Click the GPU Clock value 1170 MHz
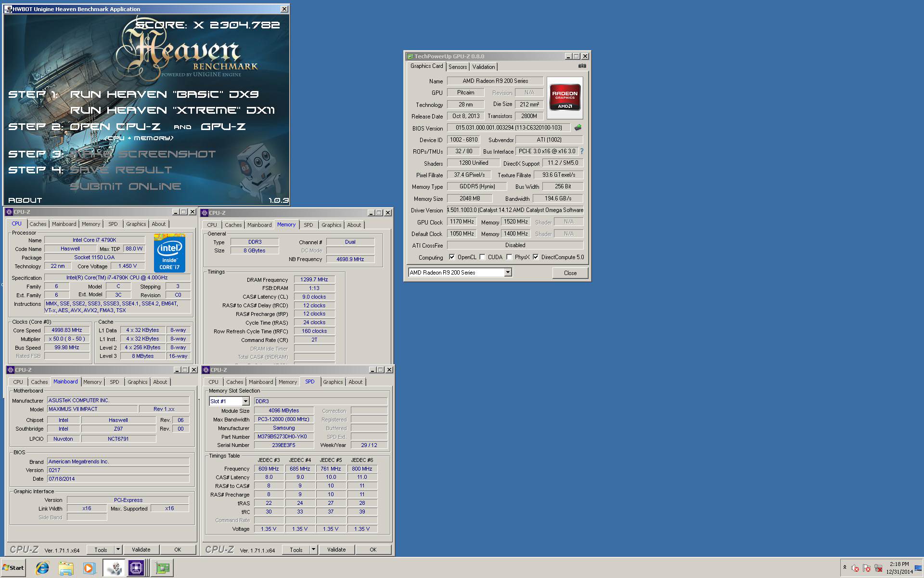This screenshot has width=924, height=578. click(x=462, y=222)
